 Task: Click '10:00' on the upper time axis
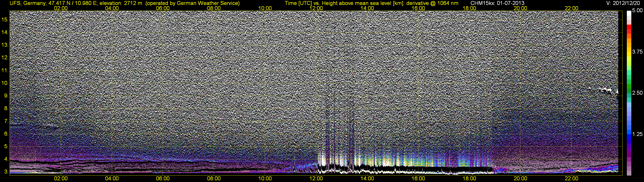pos(265,8)
